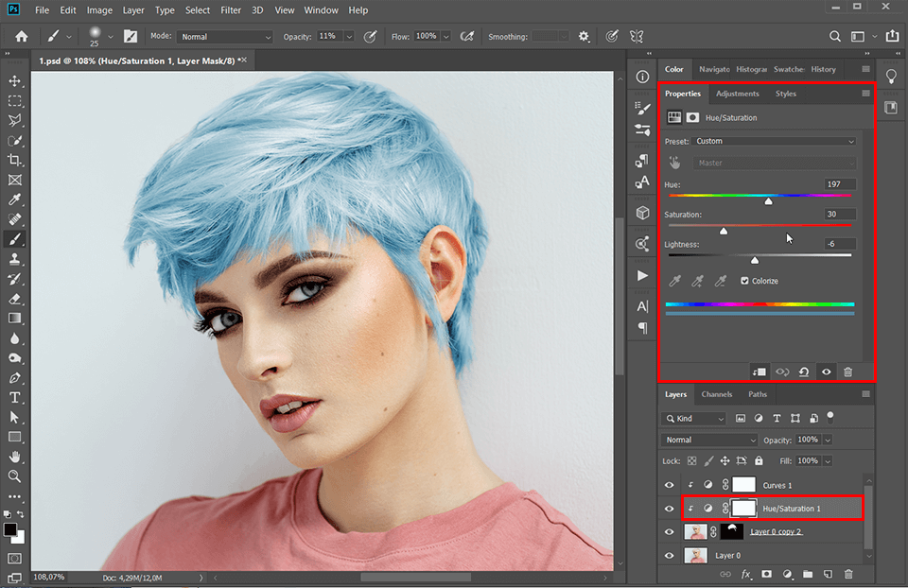The height and width of the screenshot is (588, 908).
Task: Select the Zoom tool
Action: pos(14,476)
